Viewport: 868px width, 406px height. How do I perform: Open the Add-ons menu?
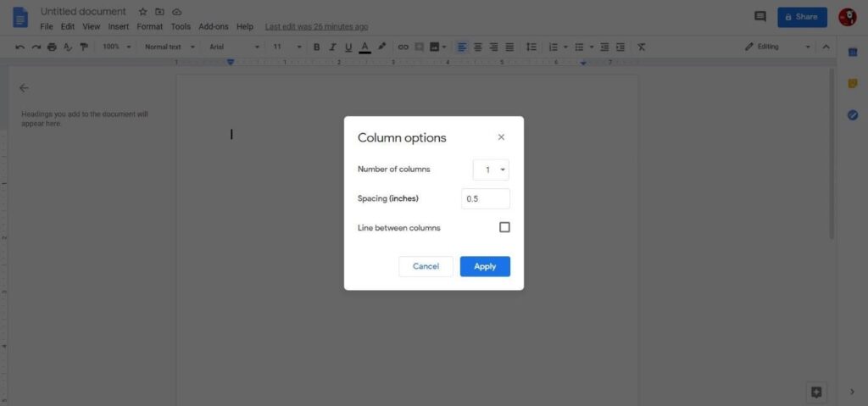coord(214,26)
